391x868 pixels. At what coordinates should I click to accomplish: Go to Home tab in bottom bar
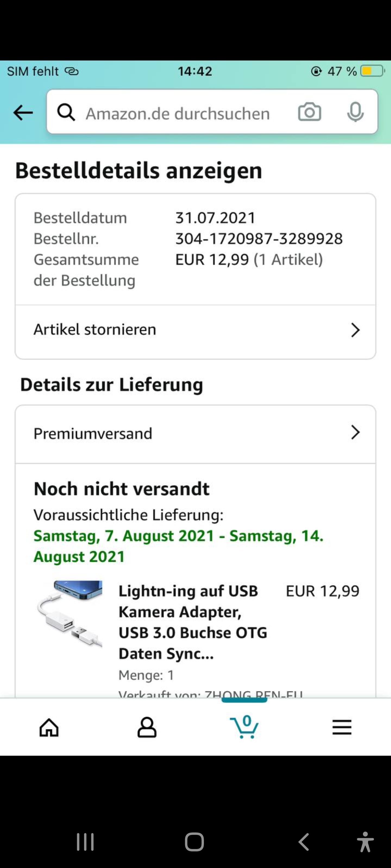click(x=49, y=727)
